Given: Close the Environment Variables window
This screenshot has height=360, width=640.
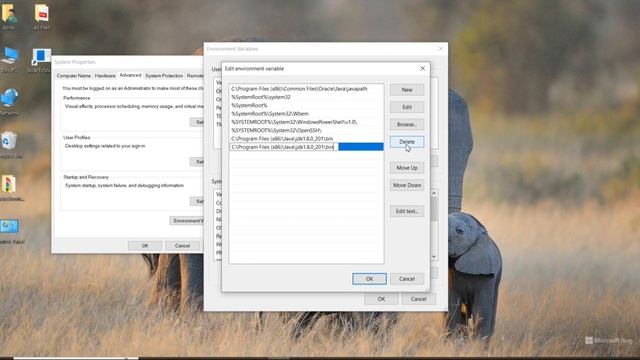Looking at the screenshot, I should 440,49.
